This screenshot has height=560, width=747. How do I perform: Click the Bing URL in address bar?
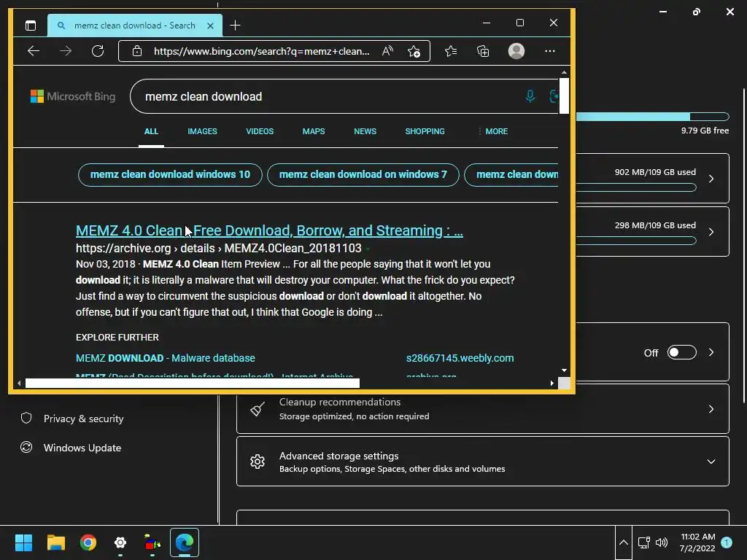tap(262, 51)
